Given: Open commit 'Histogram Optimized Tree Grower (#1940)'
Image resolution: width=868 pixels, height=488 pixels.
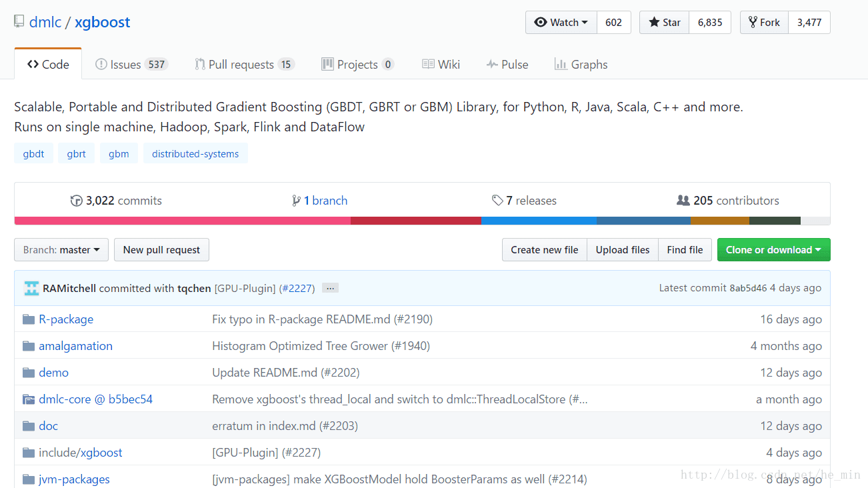Looking at the screenshot, I should pos(321,346).
